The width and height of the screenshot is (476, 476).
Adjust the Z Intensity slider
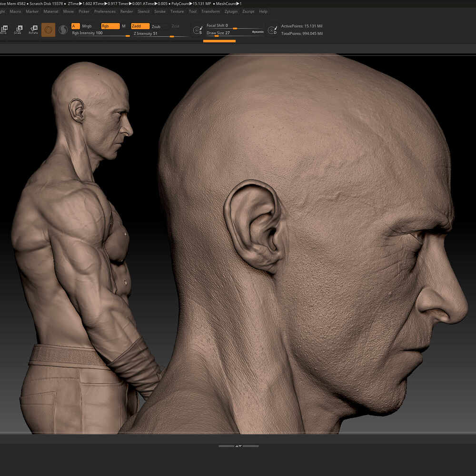point(160,34)
